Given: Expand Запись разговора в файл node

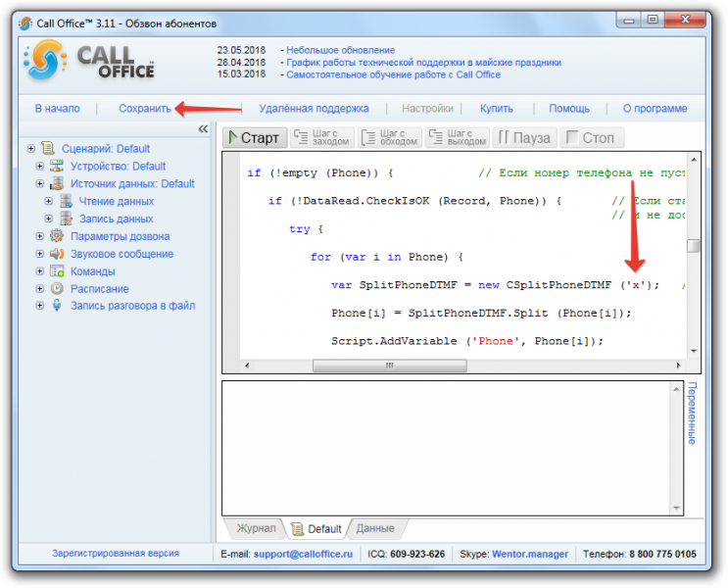Looking at the screenshot, I should click(x=40, y=306).
